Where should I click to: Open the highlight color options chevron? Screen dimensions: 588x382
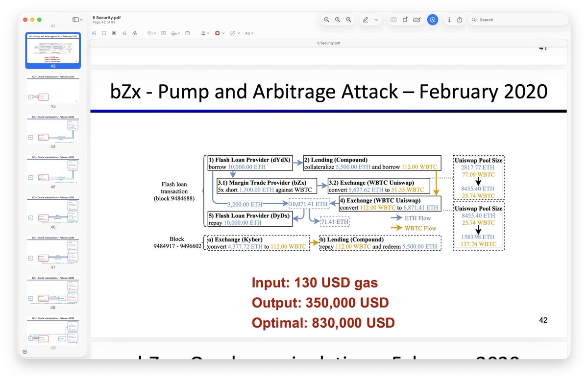click(x=376, y=20)
